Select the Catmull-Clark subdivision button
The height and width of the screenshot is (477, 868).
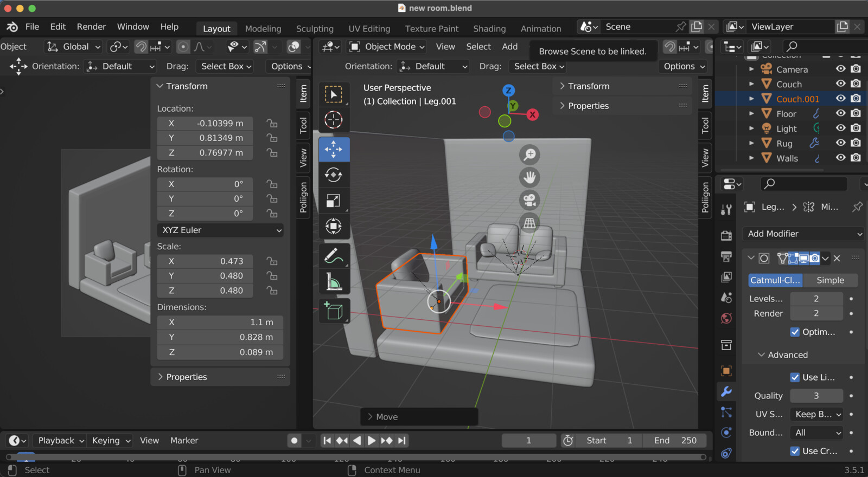click(775, 280)
